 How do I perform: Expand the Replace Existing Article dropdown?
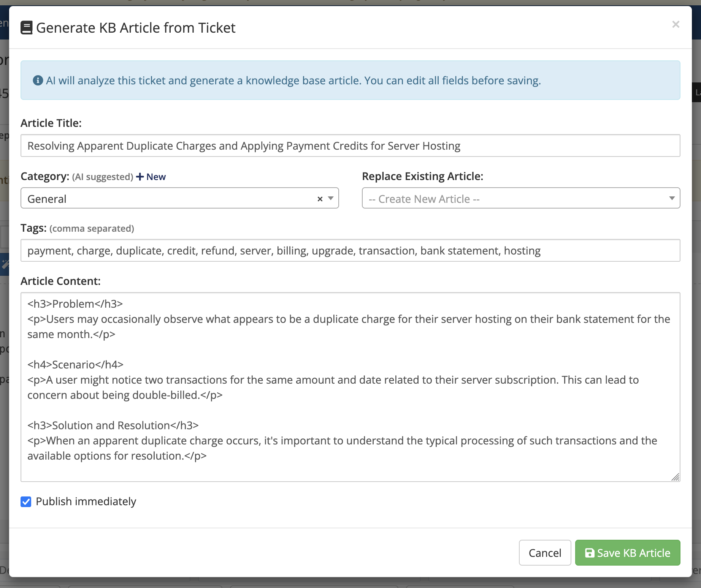click(x=520, y=198)
